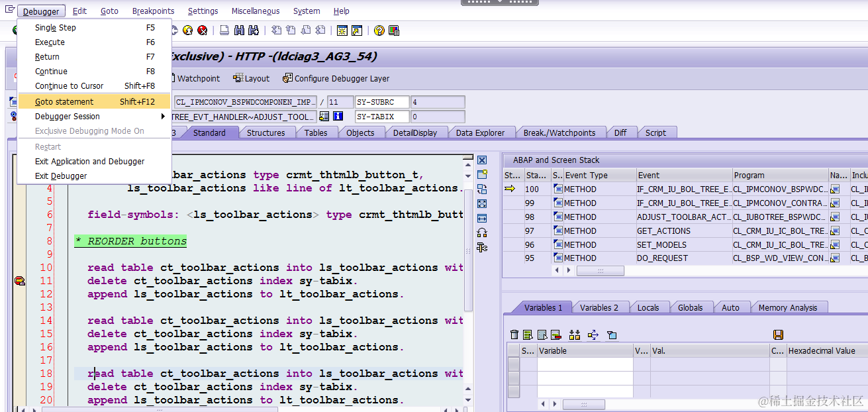This screenshot has height=412, width=868.
Task: Click the stack table horizontal scrollbar thumb
Action: tap(600, 270)
